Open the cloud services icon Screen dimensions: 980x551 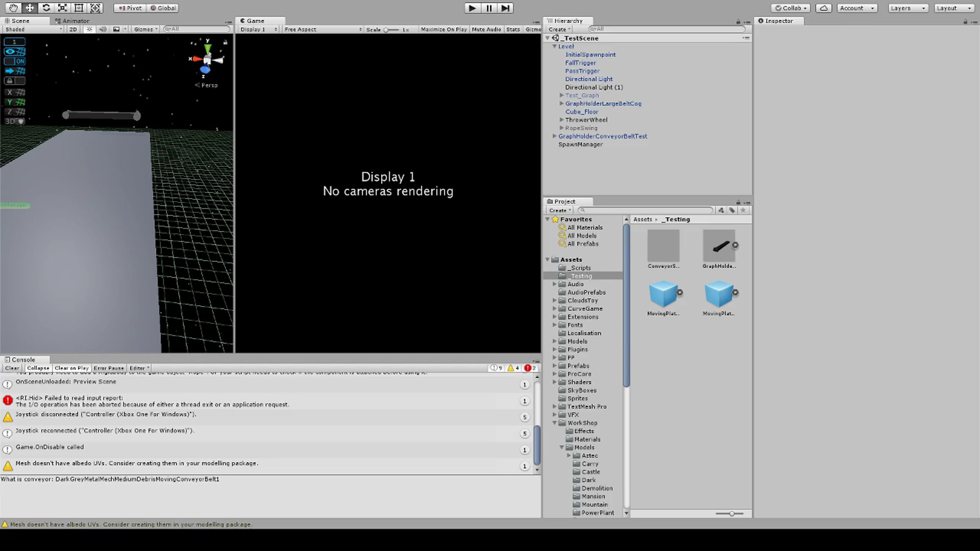pos(824,8)
